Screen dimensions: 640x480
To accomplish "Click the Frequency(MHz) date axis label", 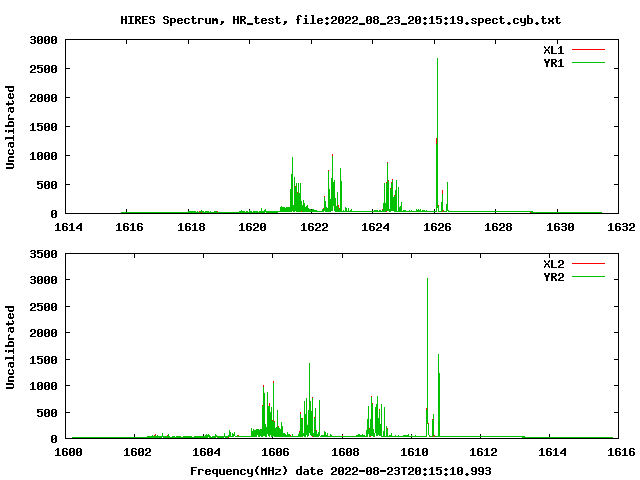I will click(x=340, y=471).
